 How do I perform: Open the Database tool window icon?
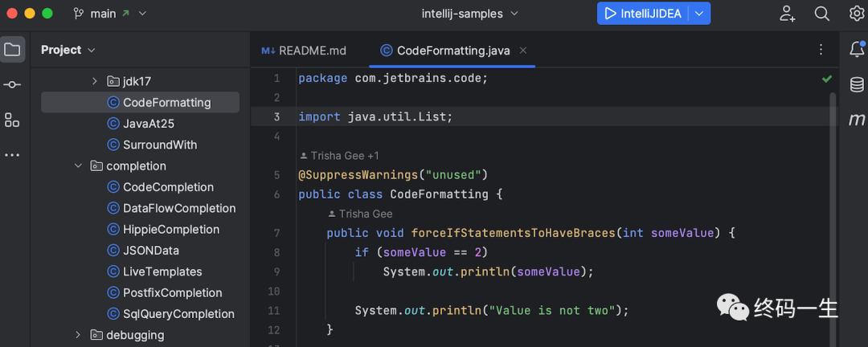tap(857, 84)
